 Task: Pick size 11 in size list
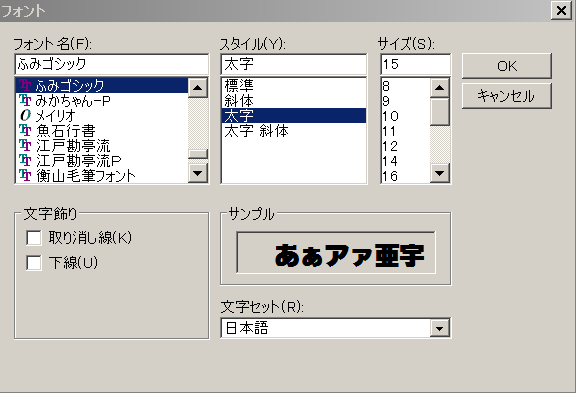pyautogui.click(x=406, y=131)
